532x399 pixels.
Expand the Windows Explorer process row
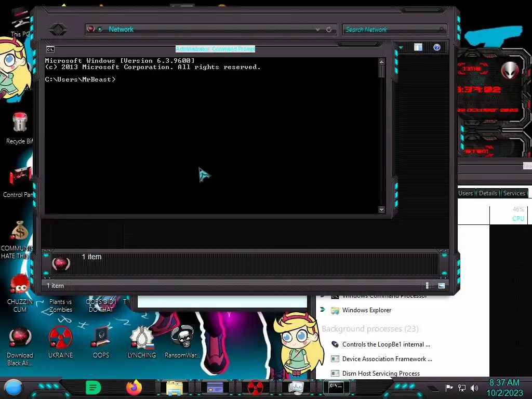(x=323, y=310)
